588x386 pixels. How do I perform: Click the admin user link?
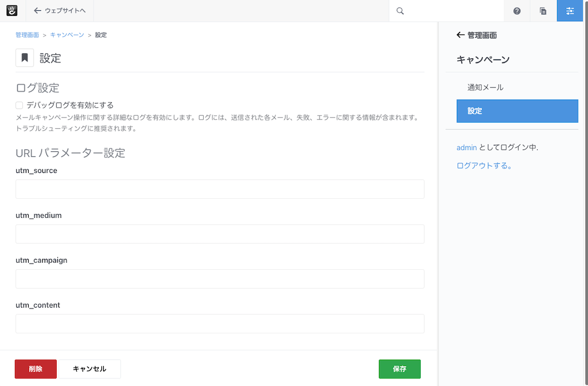(x=466, y=147)
